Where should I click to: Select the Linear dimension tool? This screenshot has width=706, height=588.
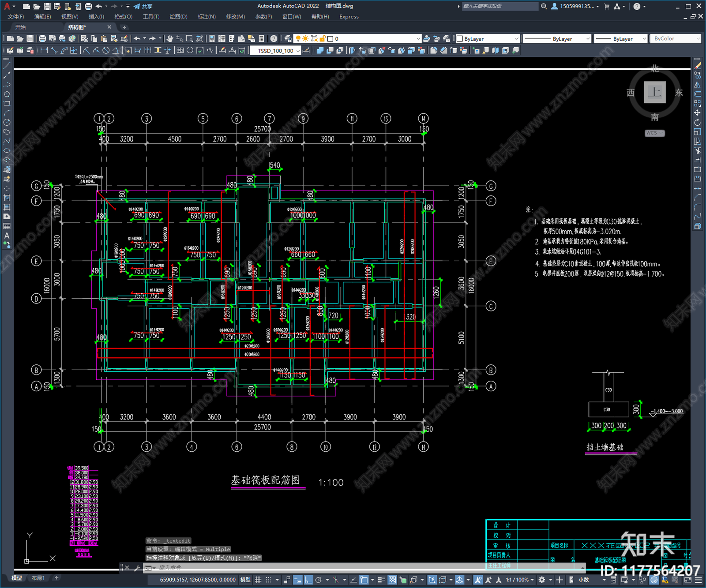pos(44,50)
